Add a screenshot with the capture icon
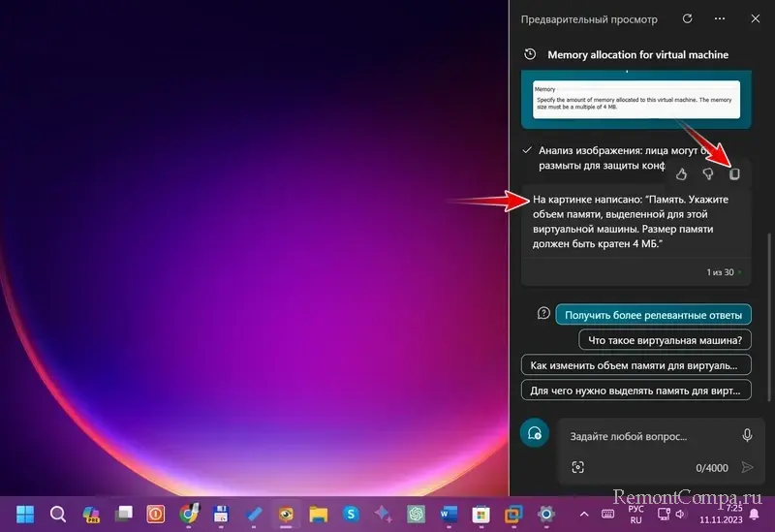The image size is (775, 532). click(x=578, y=467)
